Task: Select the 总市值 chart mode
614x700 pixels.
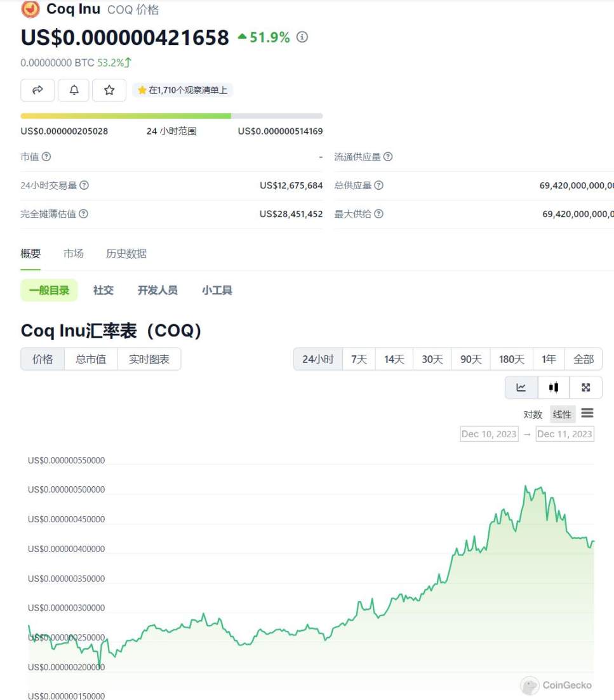Action: [x=91, y=359]
